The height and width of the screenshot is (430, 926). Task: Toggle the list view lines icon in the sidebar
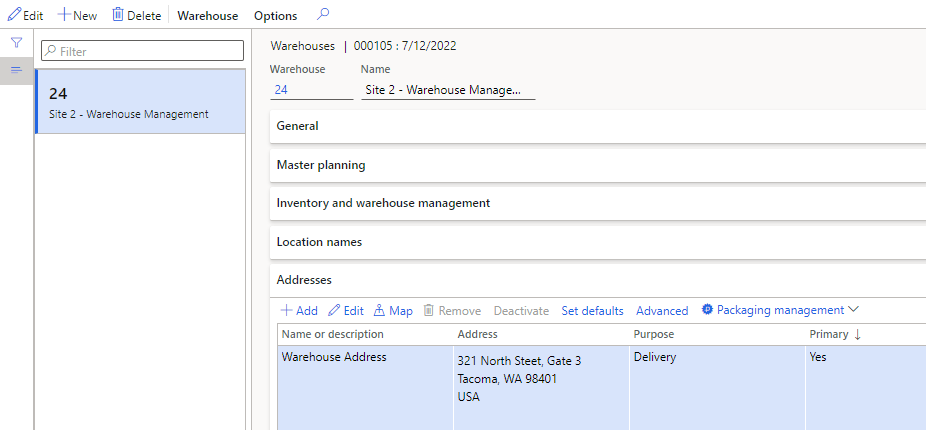17,70
